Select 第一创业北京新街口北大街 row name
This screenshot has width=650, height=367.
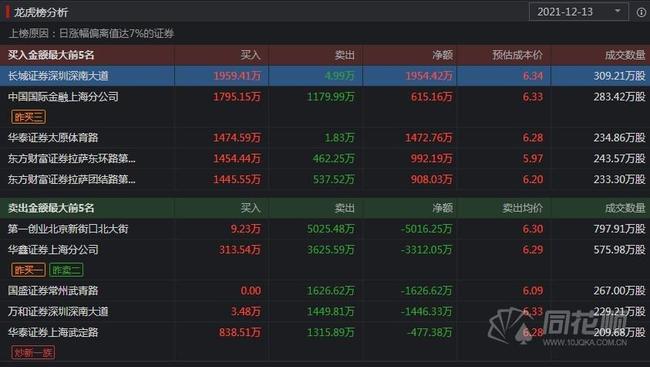(68, 228)
